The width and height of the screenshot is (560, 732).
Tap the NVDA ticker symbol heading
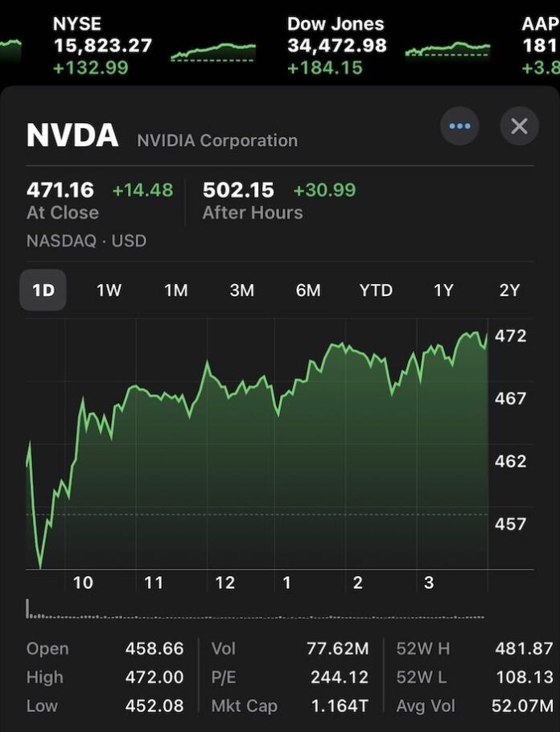click(x=72, y=135)
